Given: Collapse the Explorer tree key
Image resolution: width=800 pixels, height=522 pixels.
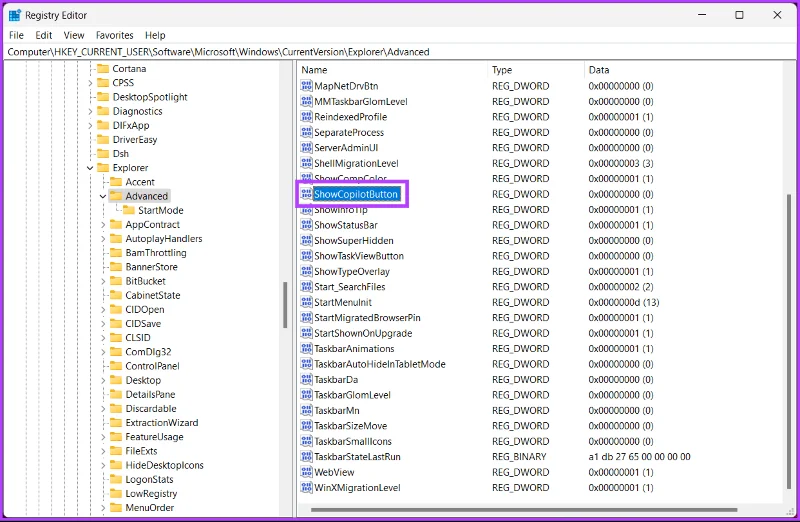Looking at the screenshot, I should pos(90,168).
